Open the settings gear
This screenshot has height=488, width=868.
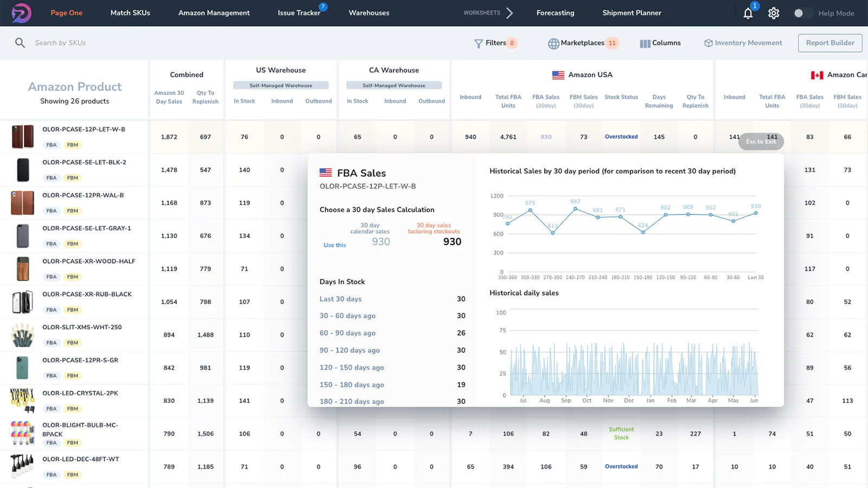[x=774, y=13]
